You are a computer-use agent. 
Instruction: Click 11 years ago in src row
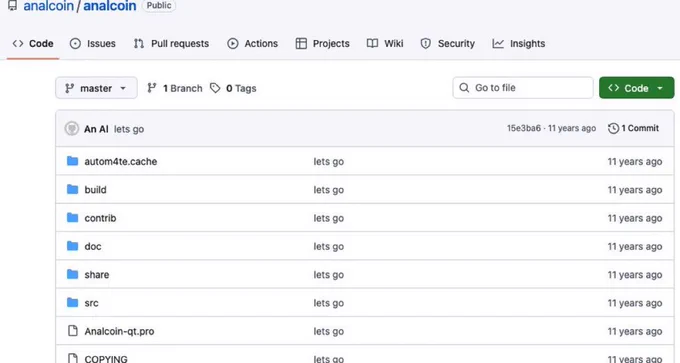pos(635,303)
